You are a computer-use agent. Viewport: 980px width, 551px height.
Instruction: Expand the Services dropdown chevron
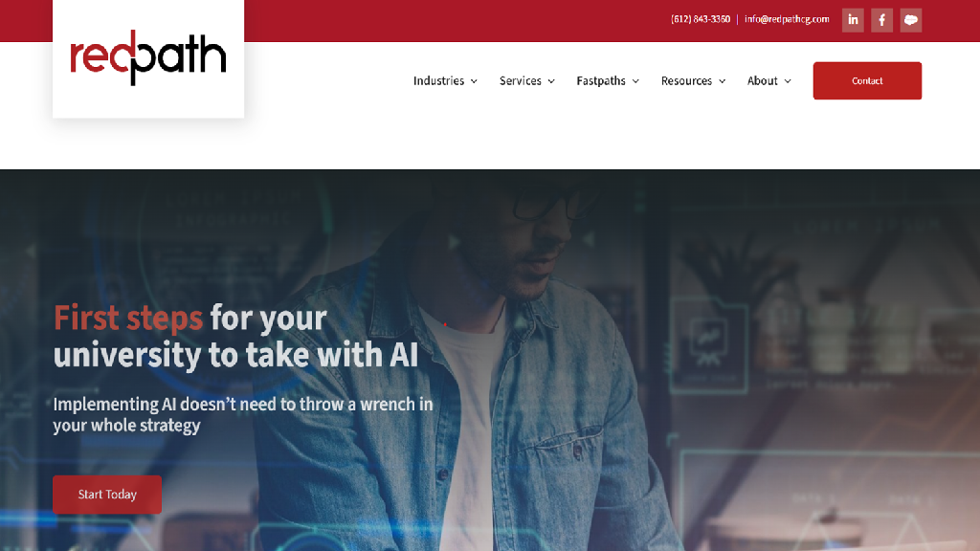[x=551, y=81]
